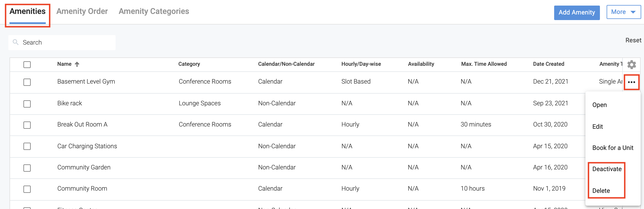Click the three-dot menu for Basement Level Gym
This screenshot has height=209, width=644.
[631, 82]
